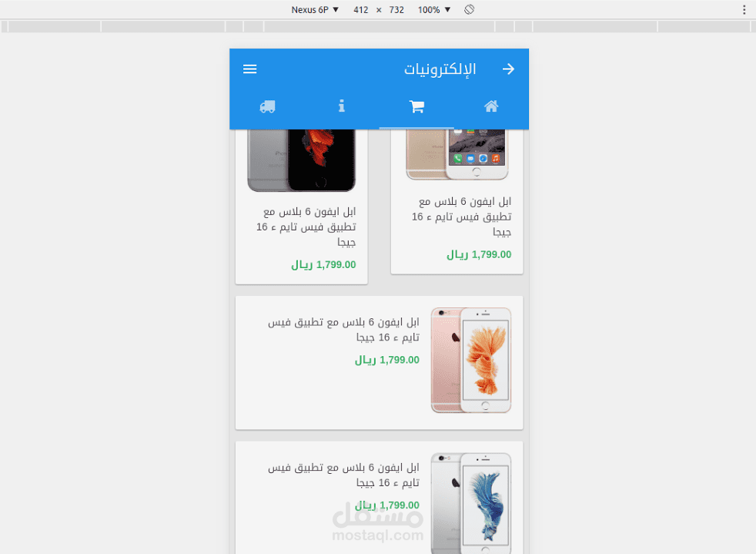Toggle device rotation icon in toolbar
The image size is (756, 554).
(469, 10)
